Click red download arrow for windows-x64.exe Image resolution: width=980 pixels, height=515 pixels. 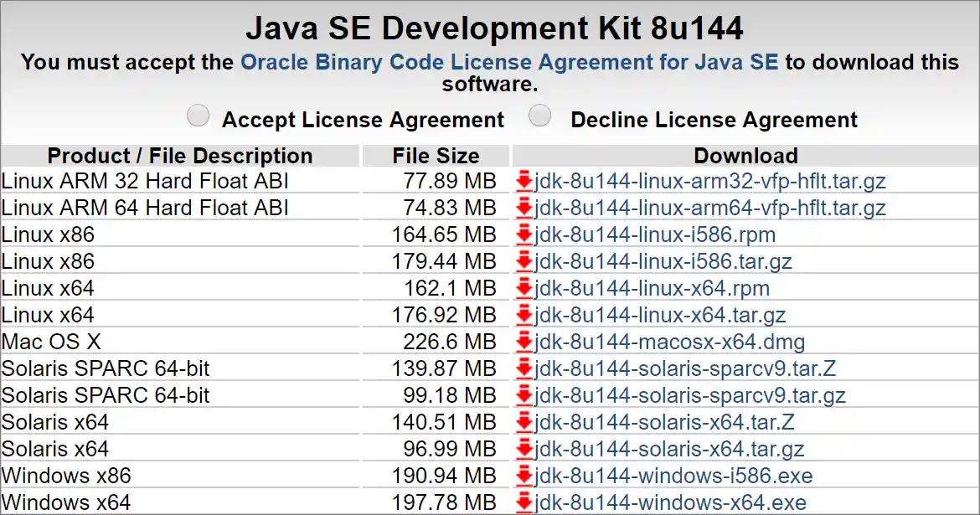524,502
